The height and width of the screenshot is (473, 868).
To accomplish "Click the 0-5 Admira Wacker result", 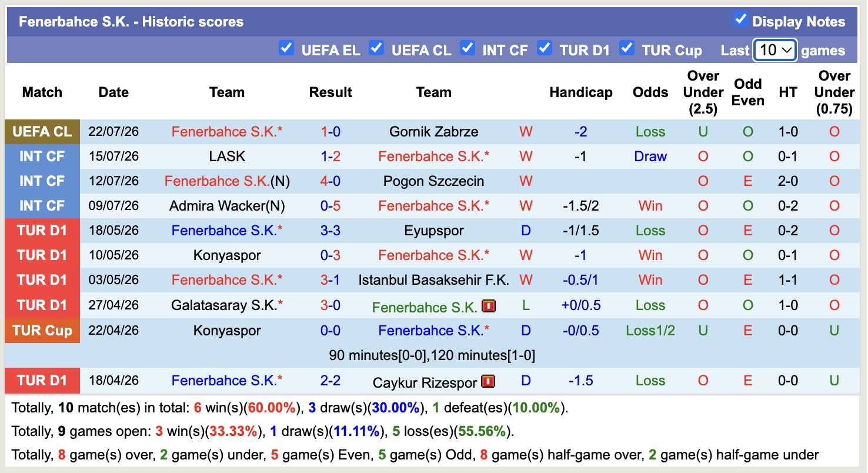I will (330, 206).
